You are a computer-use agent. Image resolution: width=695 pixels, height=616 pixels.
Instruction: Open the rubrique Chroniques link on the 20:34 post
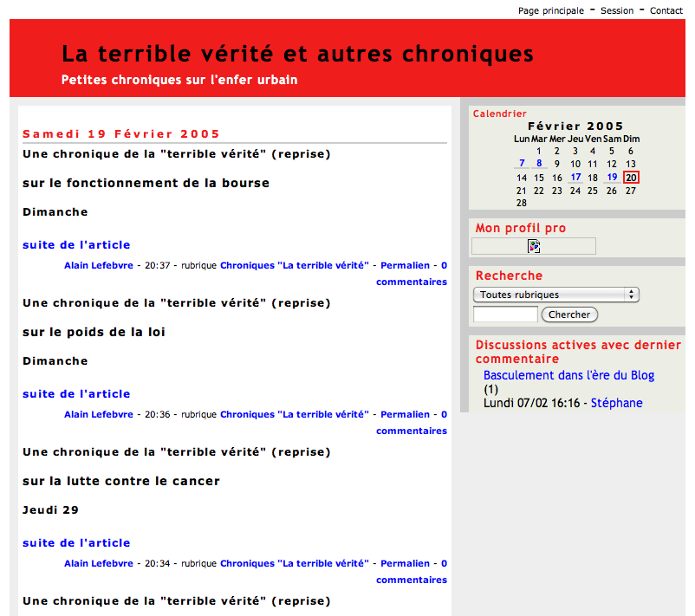tap(295, 564)
